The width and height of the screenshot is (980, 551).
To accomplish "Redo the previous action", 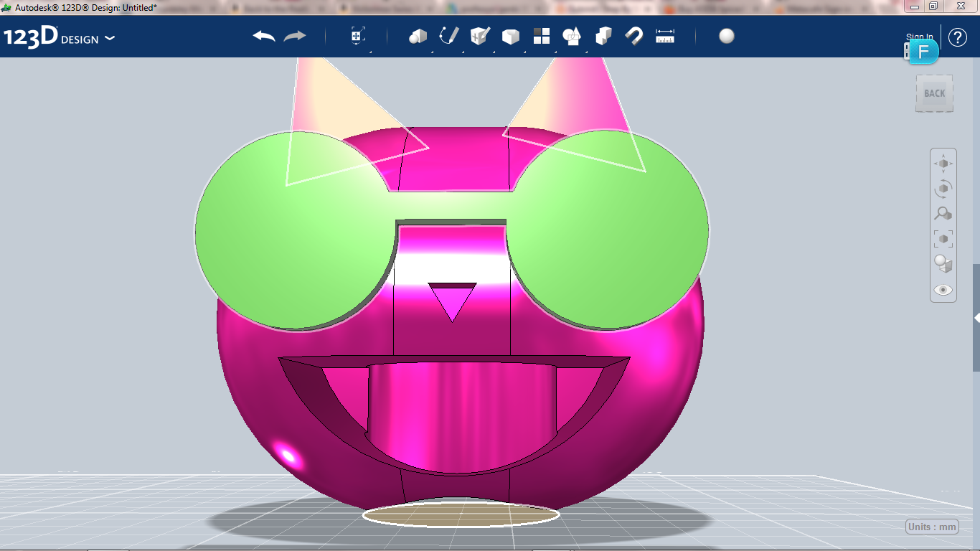I will pos(295,36).
